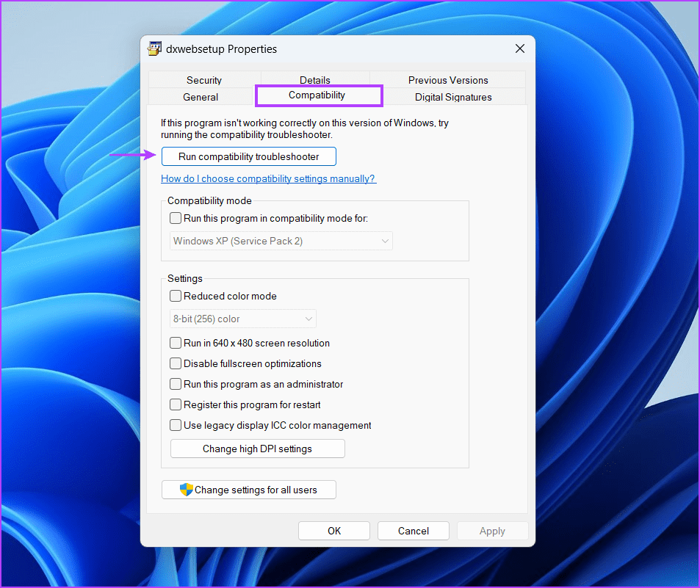700x588 pixels.
Task: Check Register this program for restart
Action: 176,404
